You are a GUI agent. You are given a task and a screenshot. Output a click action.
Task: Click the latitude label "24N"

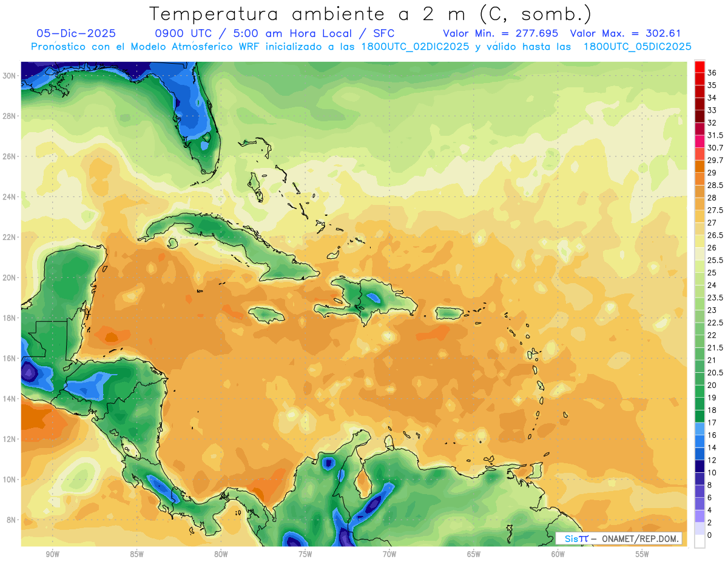(x=10, y=196)
